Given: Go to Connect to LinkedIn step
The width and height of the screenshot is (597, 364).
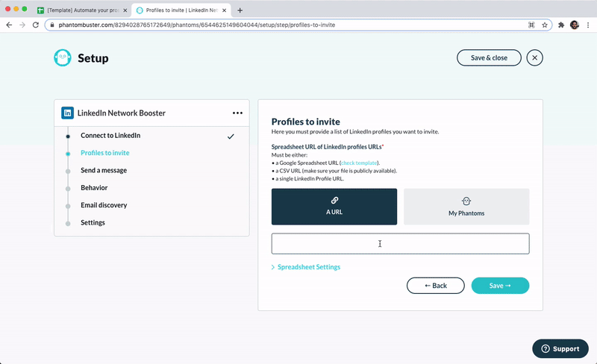Looking at the screenshot, I should [110, 136].
